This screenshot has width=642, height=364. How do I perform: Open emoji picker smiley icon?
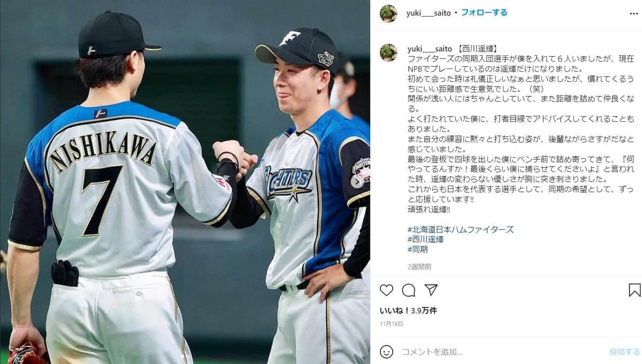[x=386, y=352]
